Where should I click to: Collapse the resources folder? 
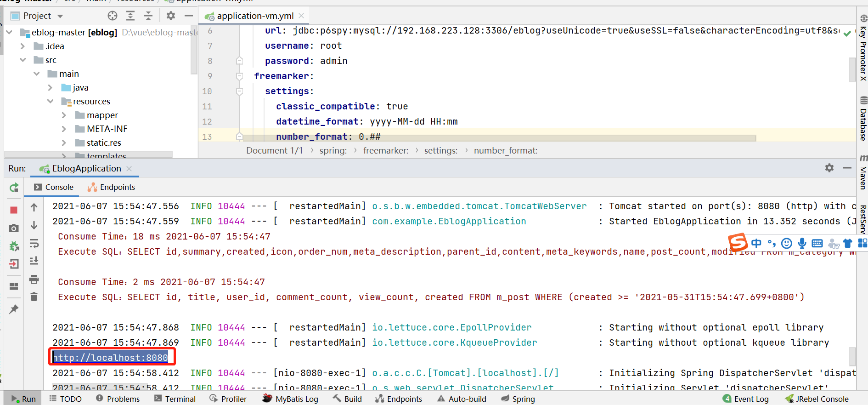[x=50, y=101]
